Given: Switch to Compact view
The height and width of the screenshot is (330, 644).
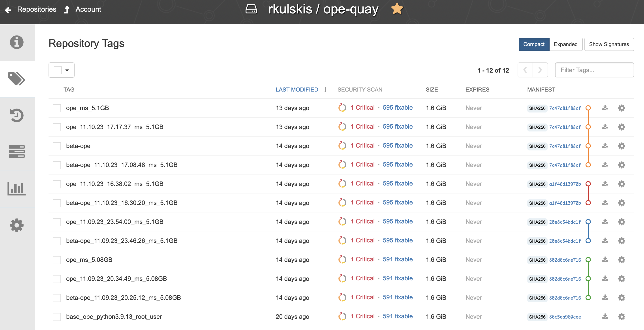Looking at the screenshot, I should pyautogui.click(x=534, y=44).
